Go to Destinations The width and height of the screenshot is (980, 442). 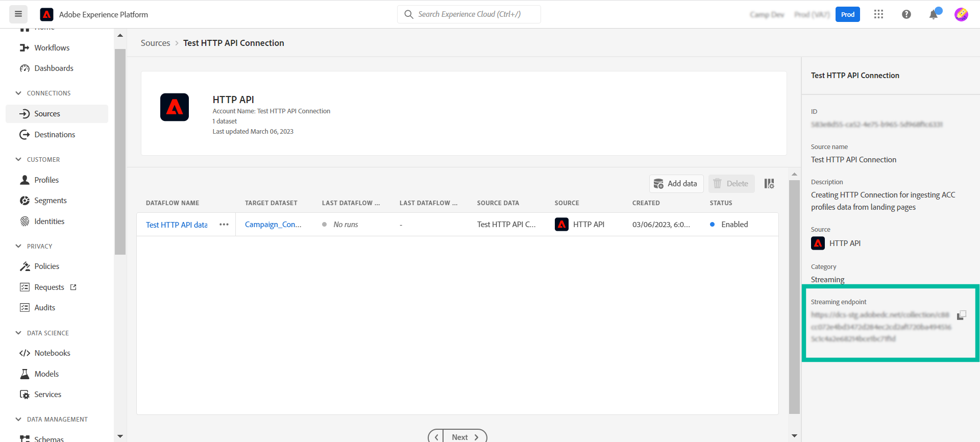(55, 135)
